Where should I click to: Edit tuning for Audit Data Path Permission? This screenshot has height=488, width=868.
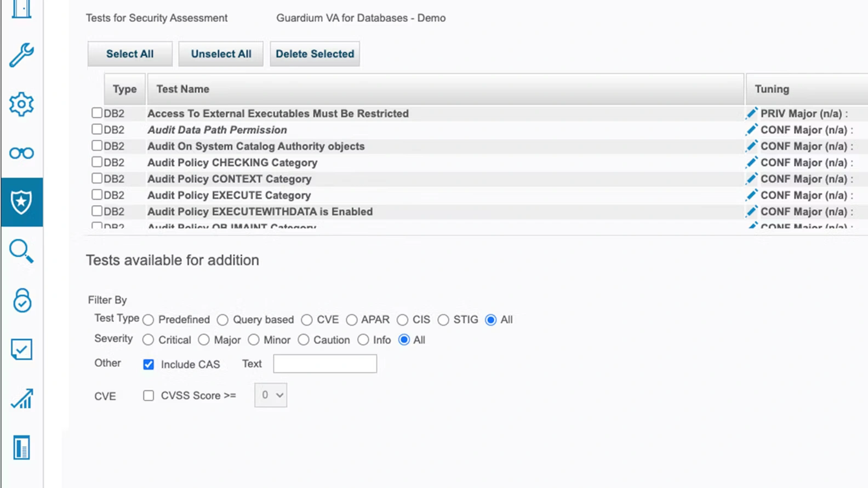coord(751,130)
